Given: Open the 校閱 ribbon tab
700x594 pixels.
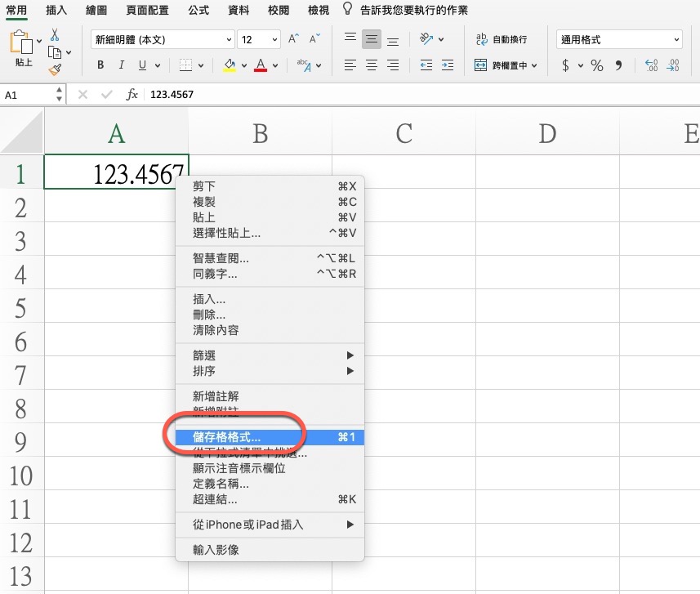Looking at the screenshot, I should pyautogui.click(x=279, y=10).
